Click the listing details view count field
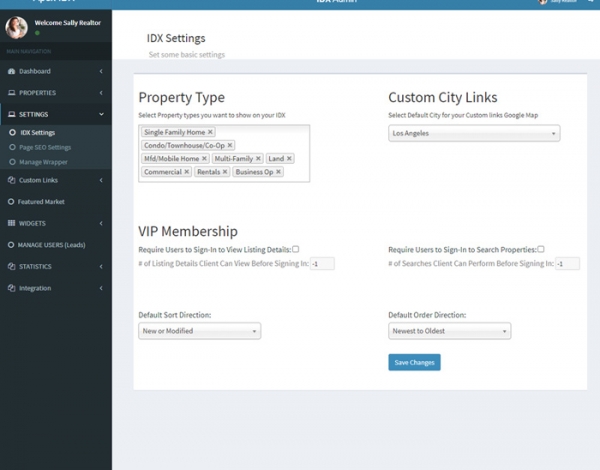600x470 pixels. click(322, 263)
